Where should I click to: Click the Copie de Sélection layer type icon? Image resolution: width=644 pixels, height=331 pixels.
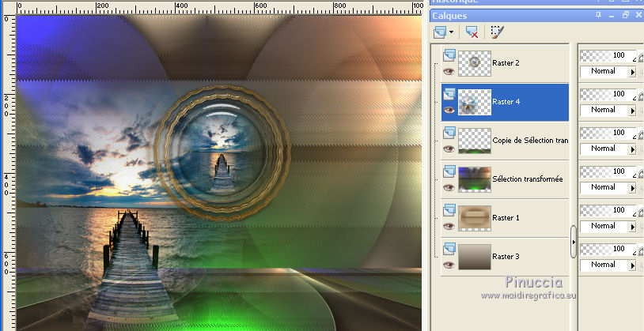(449, 133)
